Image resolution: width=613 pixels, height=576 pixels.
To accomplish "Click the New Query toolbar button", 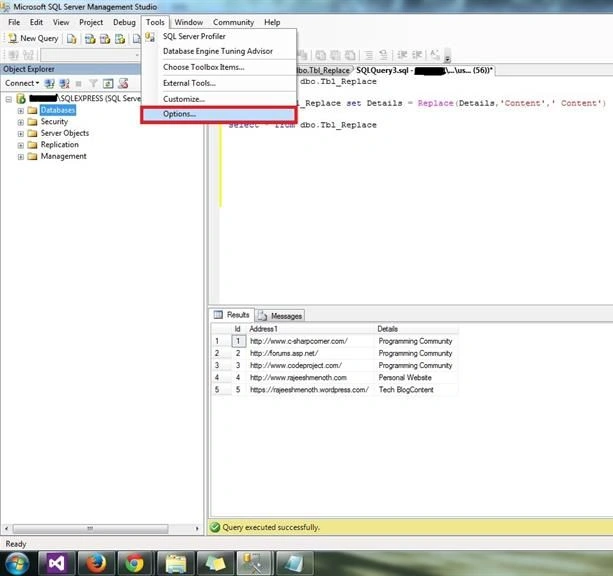I will [34, 38].
